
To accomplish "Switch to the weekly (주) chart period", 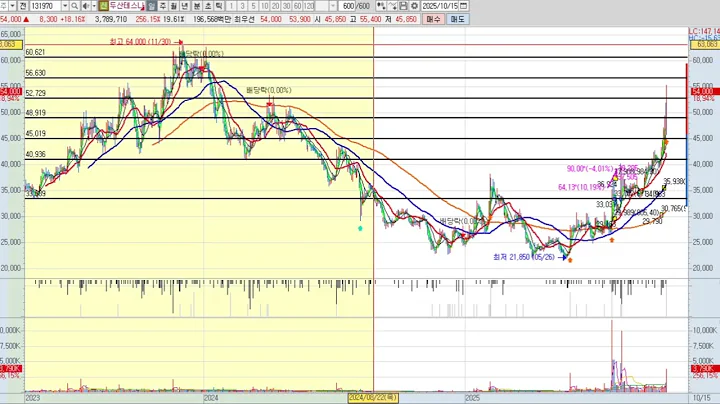I will pyautogui.click(x=163, y=6).
